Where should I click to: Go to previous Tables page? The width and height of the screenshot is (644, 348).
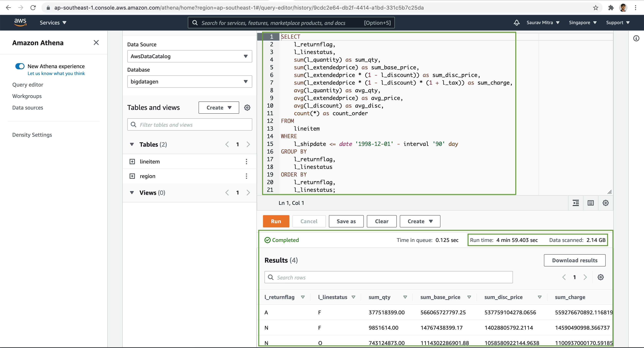pyautogui.click(x=227, y=144)
